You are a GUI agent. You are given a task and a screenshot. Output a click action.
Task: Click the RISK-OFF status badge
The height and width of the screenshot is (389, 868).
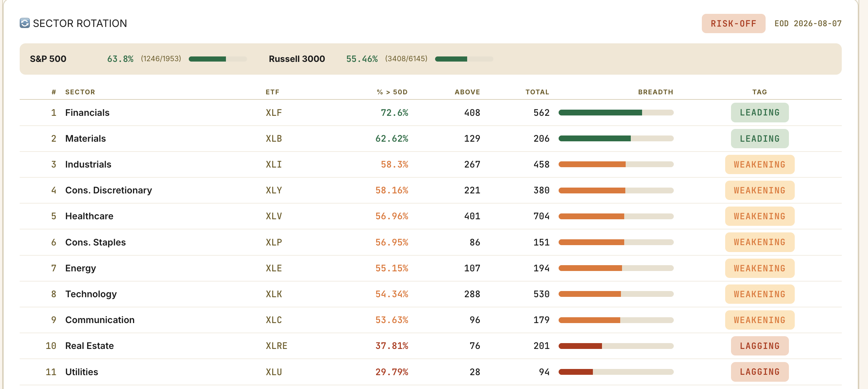734,24
